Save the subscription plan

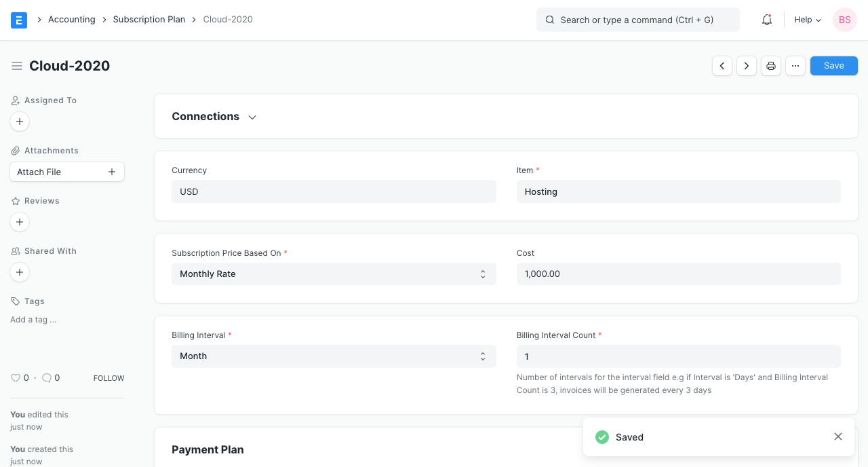pyautogui.click(x=833, y=65)
